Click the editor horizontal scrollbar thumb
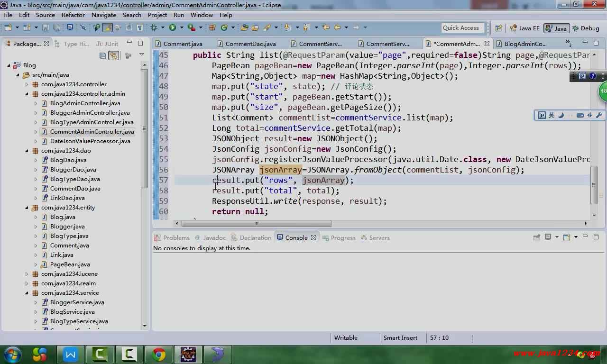Image resolution: width=607 pixels, height=364 pixels. coord(256,223)
